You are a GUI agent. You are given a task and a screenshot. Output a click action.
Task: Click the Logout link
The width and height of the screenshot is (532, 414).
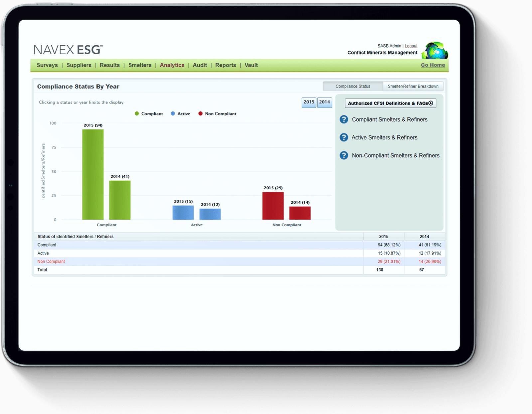click(411, 46)
